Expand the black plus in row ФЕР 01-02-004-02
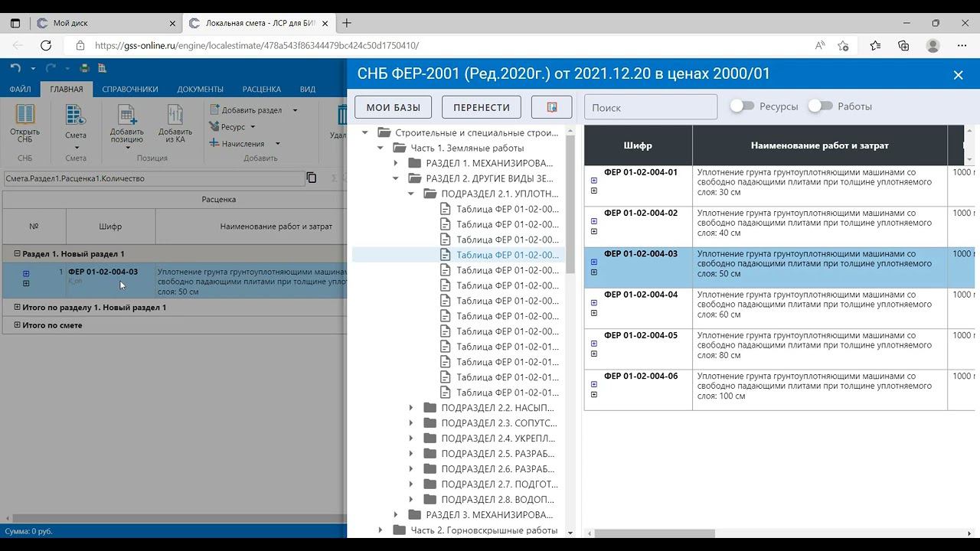 [594, 231]
